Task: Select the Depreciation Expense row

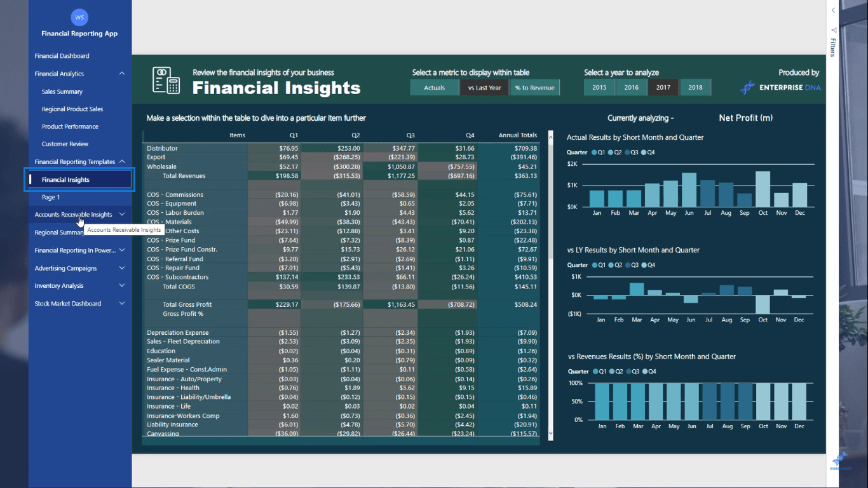Action: click(341, 333)
